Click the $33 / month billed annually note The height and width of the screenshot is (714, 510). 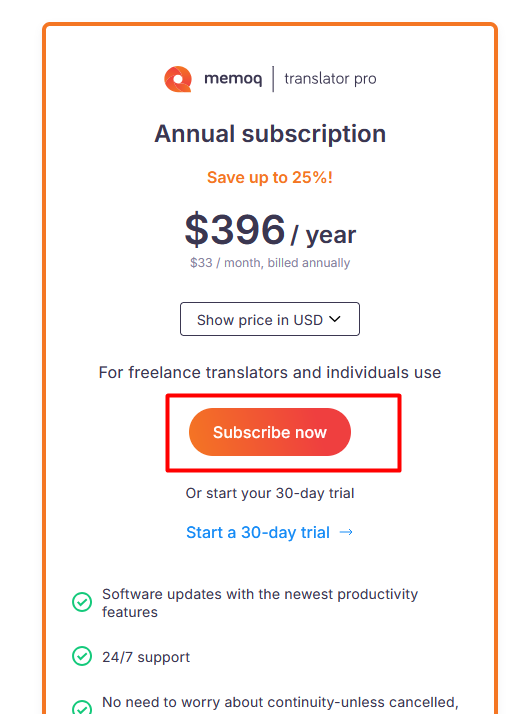(270, 263)
